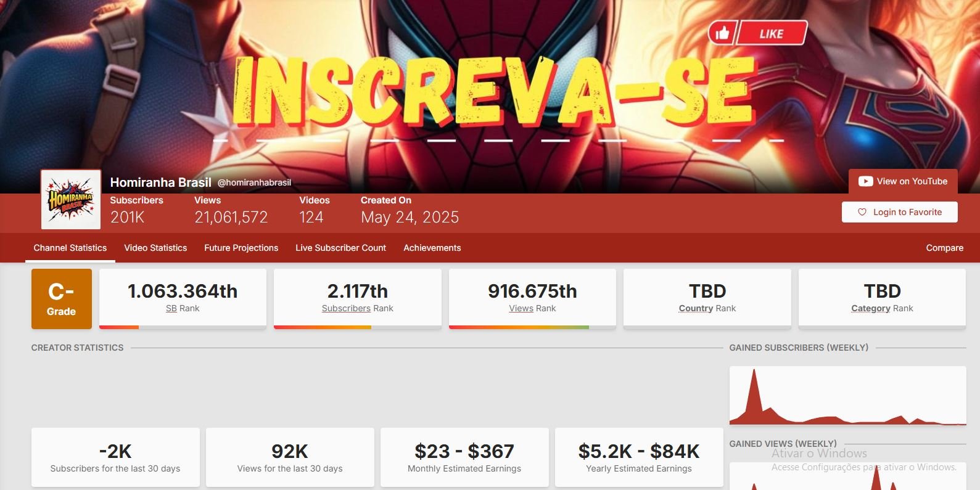Switch to the Video Statistics tab

point(155,248)
